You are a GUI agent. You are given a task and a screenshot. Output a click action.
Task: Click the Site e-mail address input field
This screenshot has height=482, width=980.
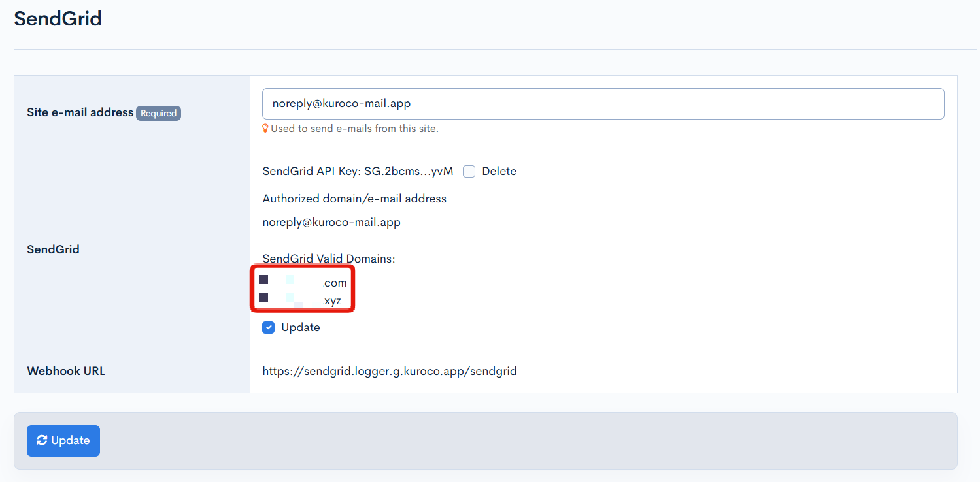click(x=603, y=104)
